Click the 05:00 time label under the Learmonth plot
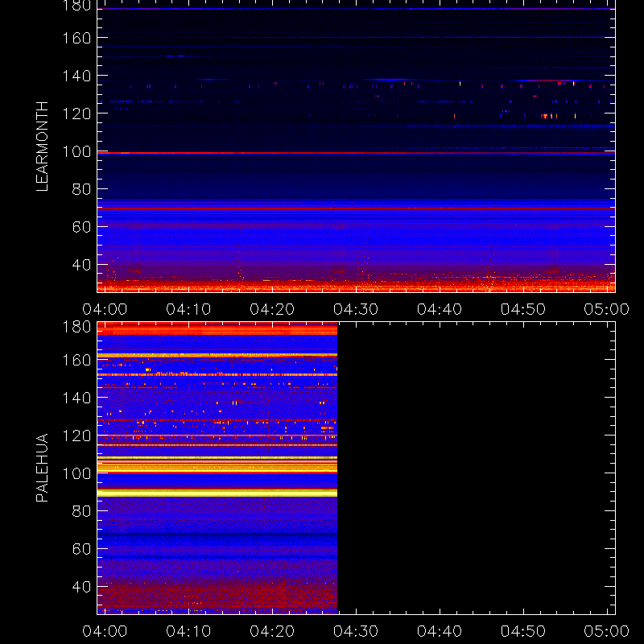Image resolution: width=644 pixels, height=644 pixels. (x=607, y=309)
